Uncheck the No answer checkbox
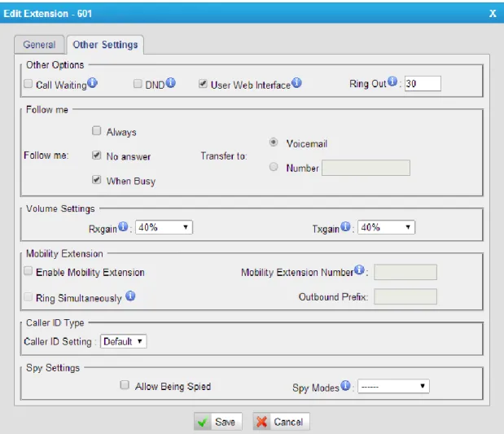The height and width of the screenshot is (434, 504). pos(96,156)
